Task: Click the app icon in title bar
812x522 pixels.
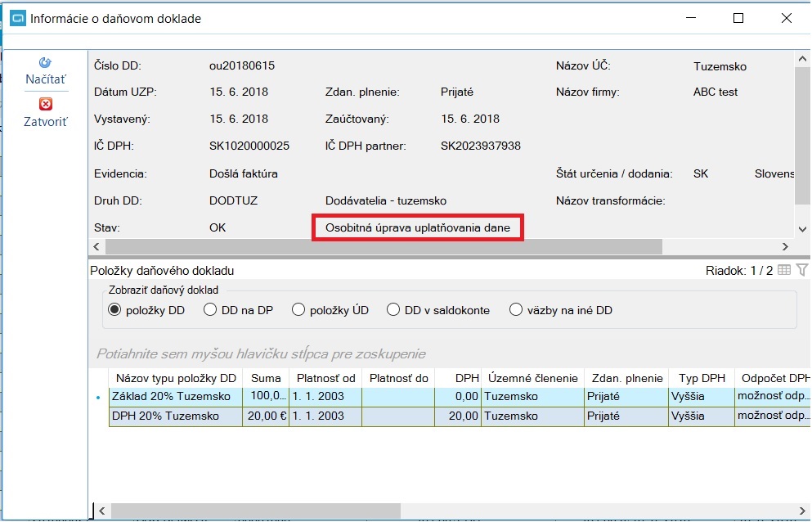Action: pos(18,19)
